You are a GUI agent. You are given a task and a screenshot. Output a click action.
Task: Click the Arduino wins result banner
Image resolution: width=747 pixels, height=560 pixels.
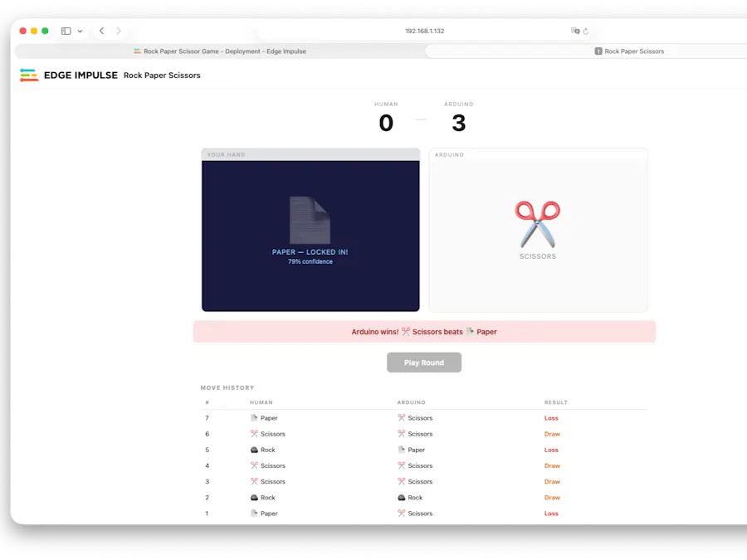point(424,331)
